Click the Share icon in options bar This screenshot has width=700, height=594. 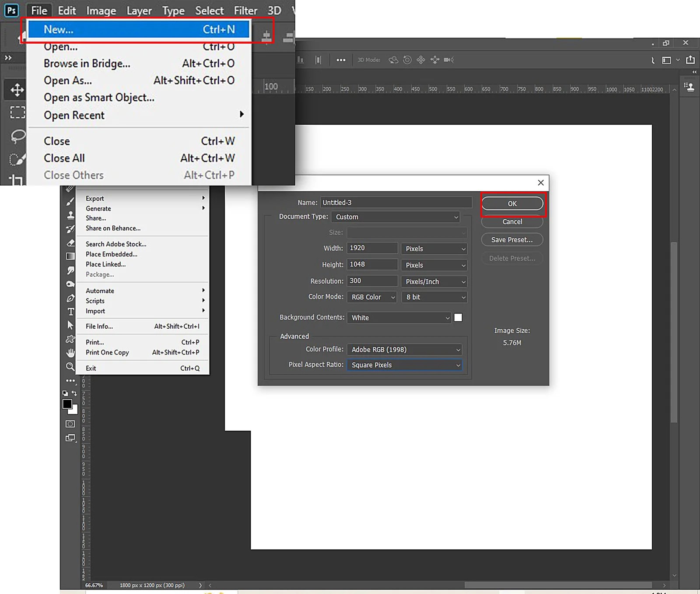pyautogui.click(x=690, y=60)
